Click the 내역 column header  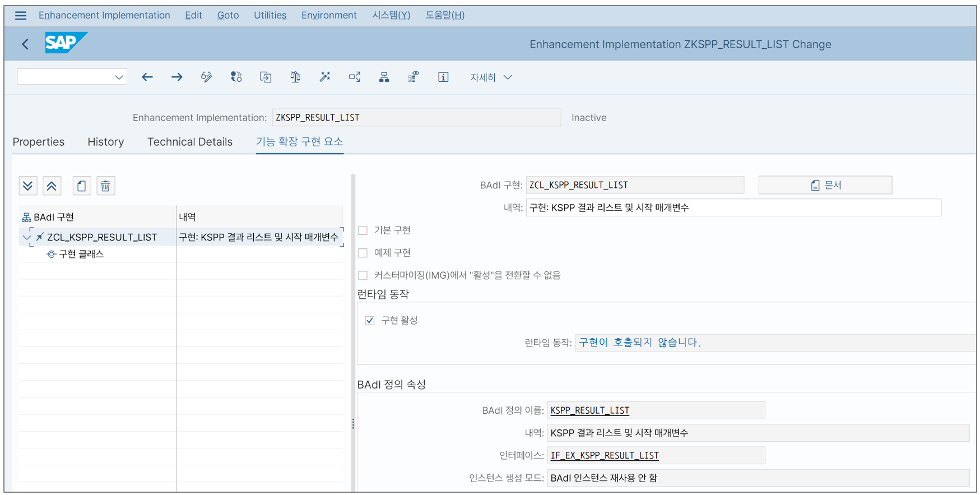[x=259, y=217]
